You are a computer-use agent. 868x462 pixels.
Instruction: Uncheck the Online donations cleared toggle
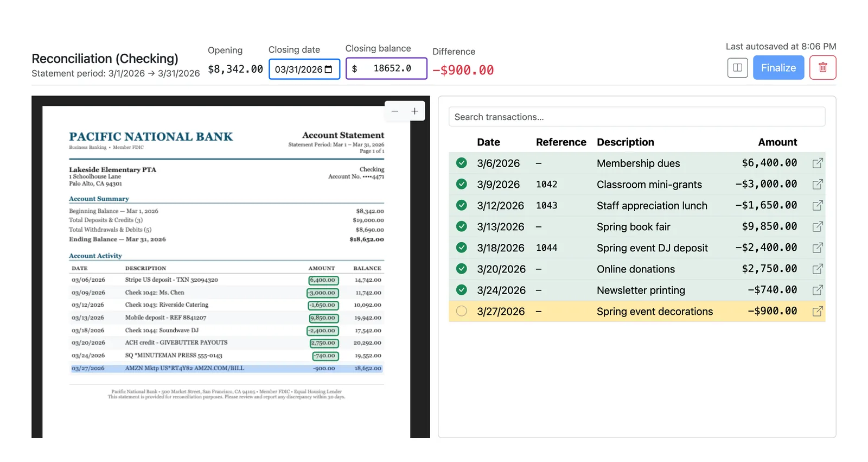[x=462, y=269]
